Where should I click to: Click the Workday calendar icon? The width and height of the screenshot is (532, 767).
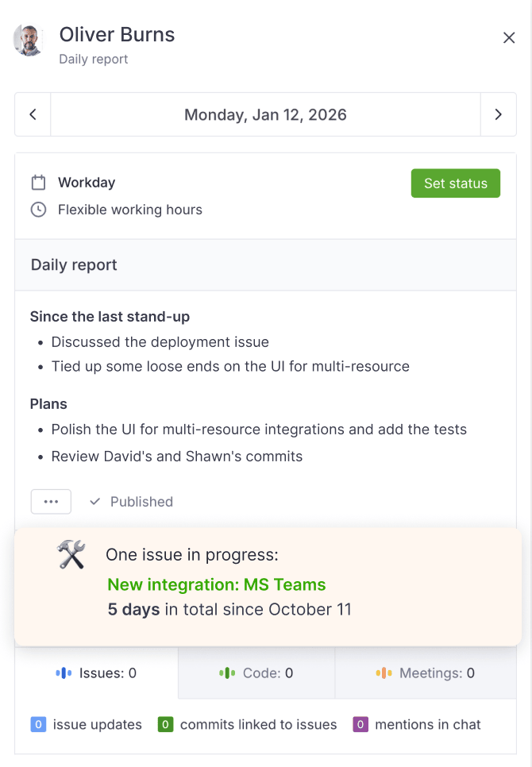point(38,183)
